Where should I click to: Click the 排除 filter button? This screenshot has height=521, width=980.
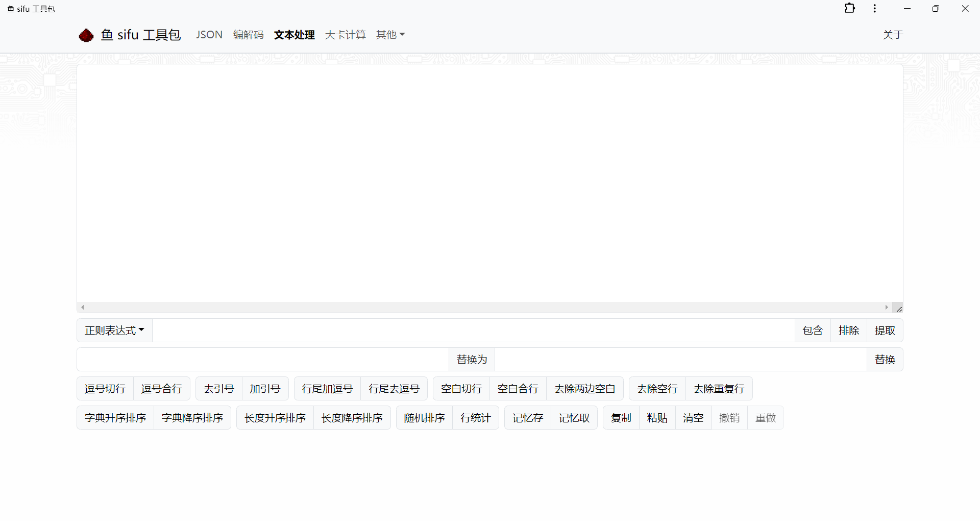point(849,330)
